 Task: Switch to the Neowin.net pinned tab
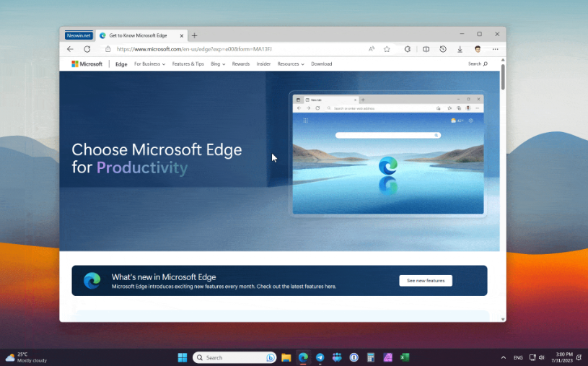pos(79,35)
